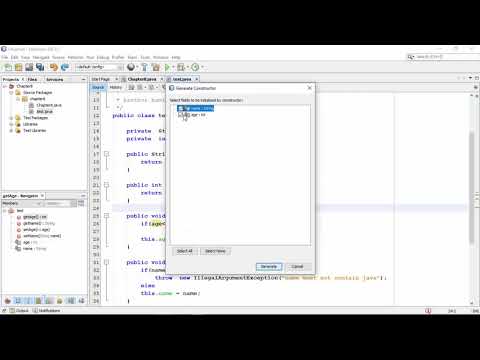Click the second Navigator filter icon at bottom
The height and width of the screenshot is (360, 480).
click(18, 301)
